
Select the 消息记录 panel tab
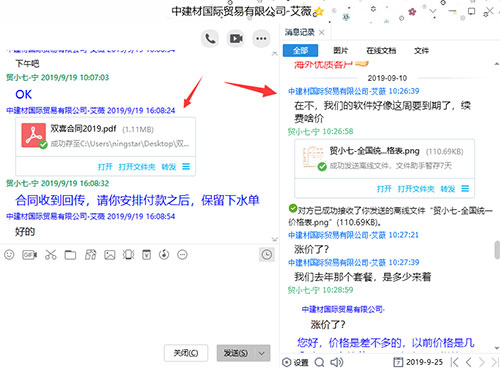tap(299, 32)
